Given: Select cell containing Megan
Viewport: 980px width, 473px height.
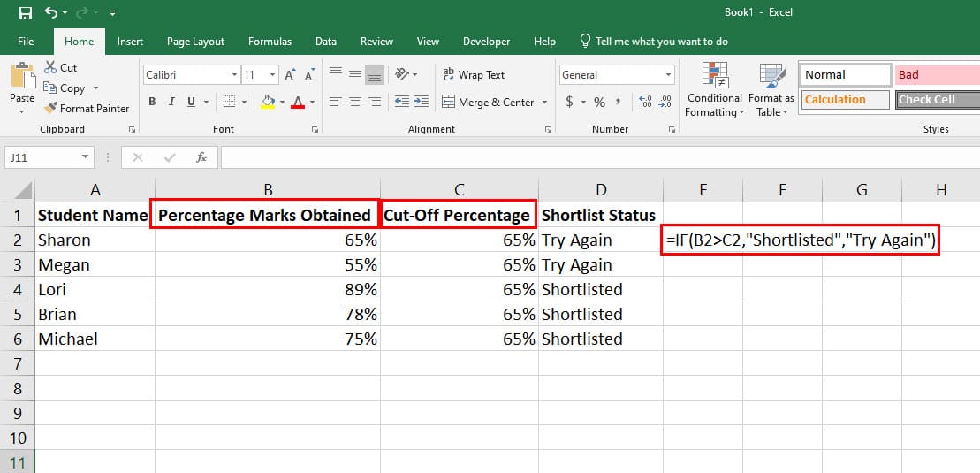Looking at the screenshot, I should (95, 264).
